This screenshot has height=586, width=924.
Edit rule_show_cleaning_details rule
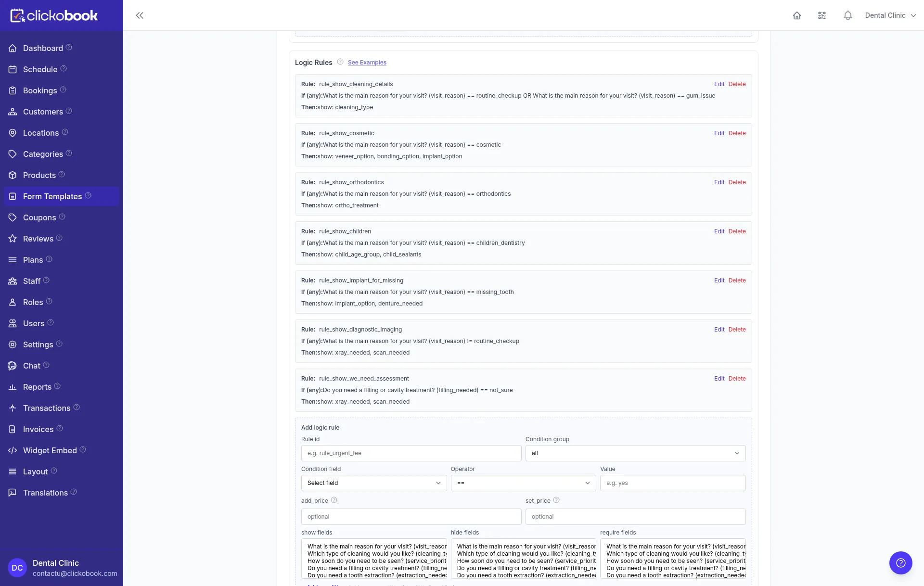point(719,84)
